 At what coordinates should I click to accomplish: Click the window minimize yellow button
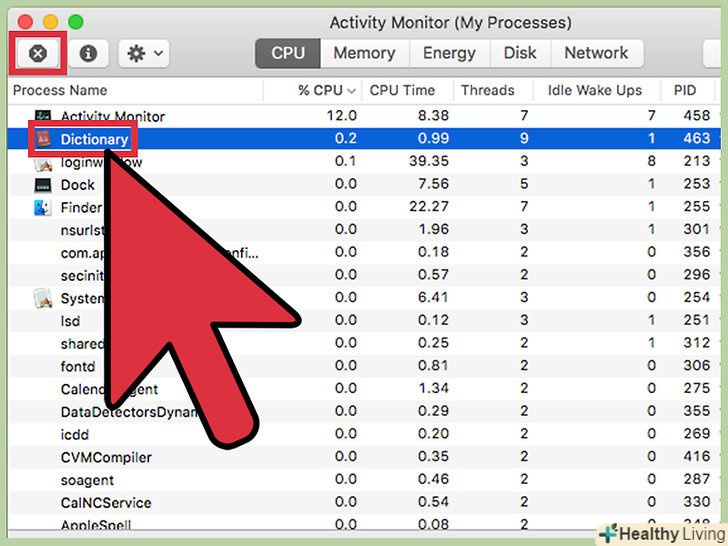click(50, 21)
